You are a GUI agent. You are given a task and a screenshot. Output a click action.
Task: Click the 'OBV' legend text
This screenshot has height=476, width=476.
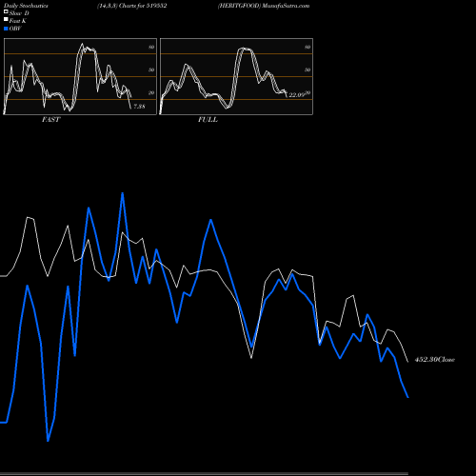pos(15,29)
